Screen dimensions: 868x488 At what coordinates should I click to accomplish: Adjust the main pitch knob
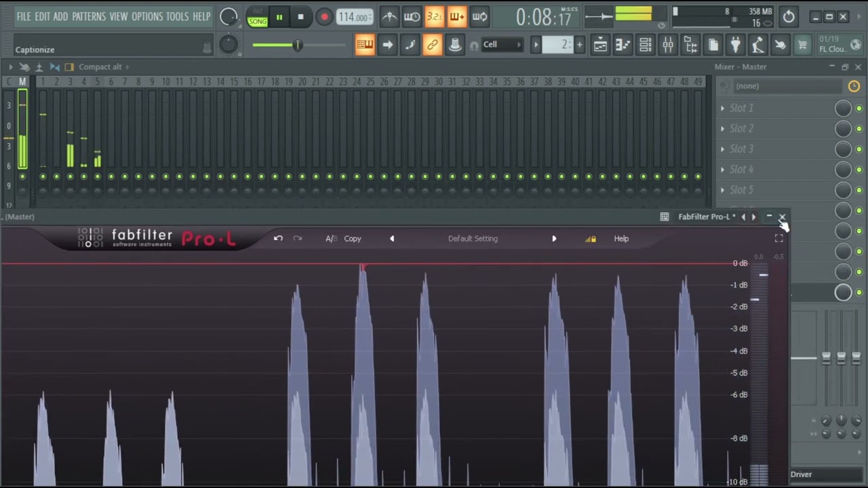(229, 45)
